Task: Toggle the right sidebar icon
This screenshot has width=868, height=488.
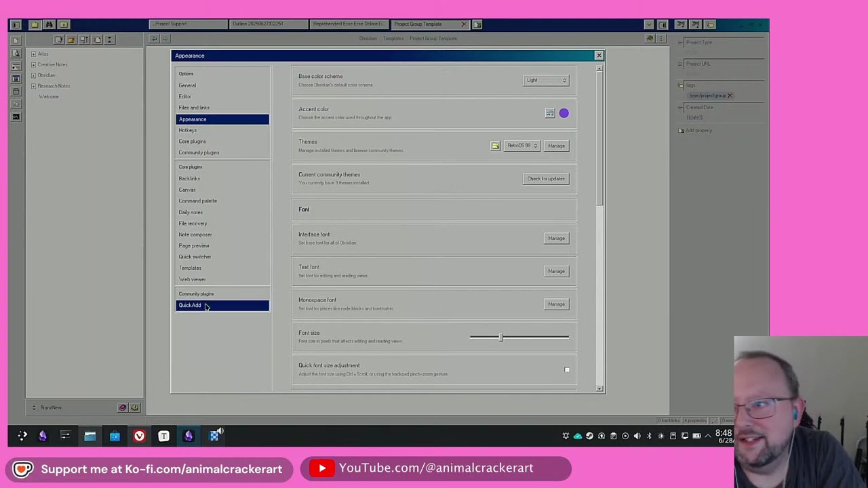Action: (663, 24)
